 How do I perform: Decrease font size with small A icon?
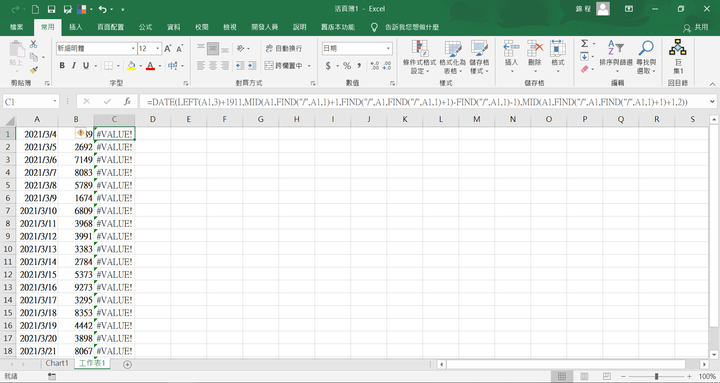pyautogui.click(x=179, y=48)
